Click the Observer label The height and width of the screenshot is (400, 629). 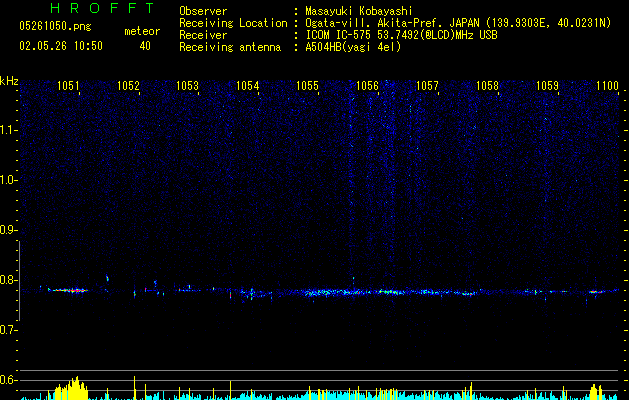point(203,11)
